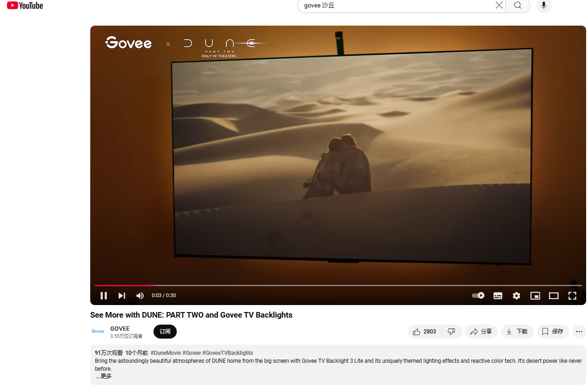
Task: Turn on subtitles/closed captions
Action: (x=498, y=296)
